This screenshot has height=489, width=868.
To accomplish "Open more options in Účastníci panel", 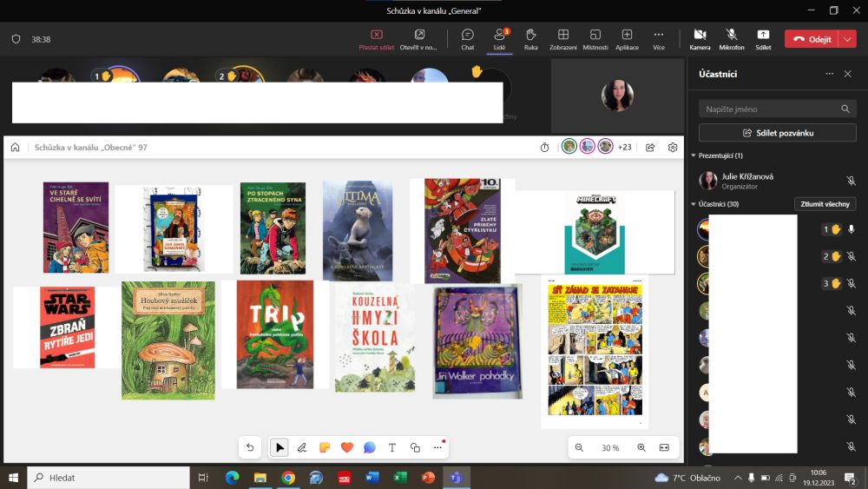I will coord(829,74).
